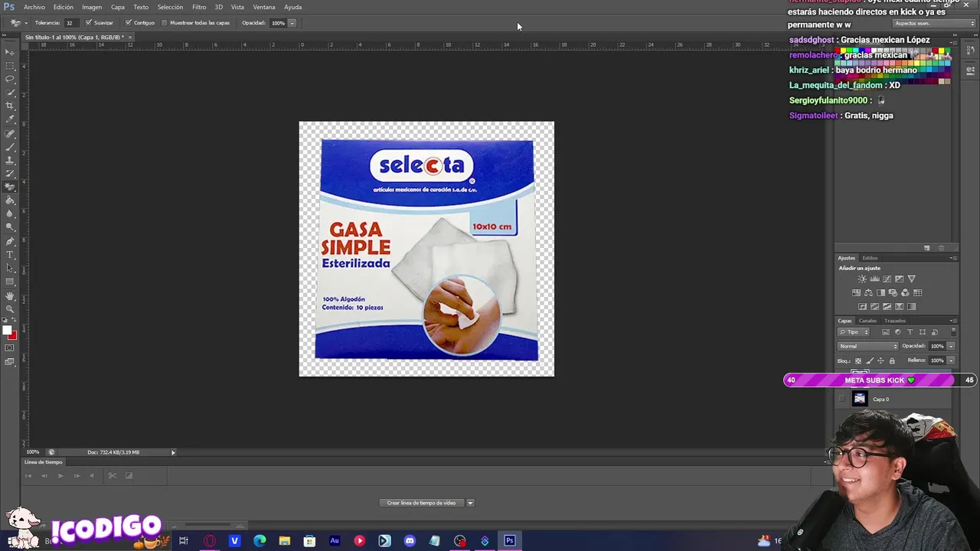Open the Tipo layer filter dropdown
The image size is (980, 551).
click(x=854, y=332)
